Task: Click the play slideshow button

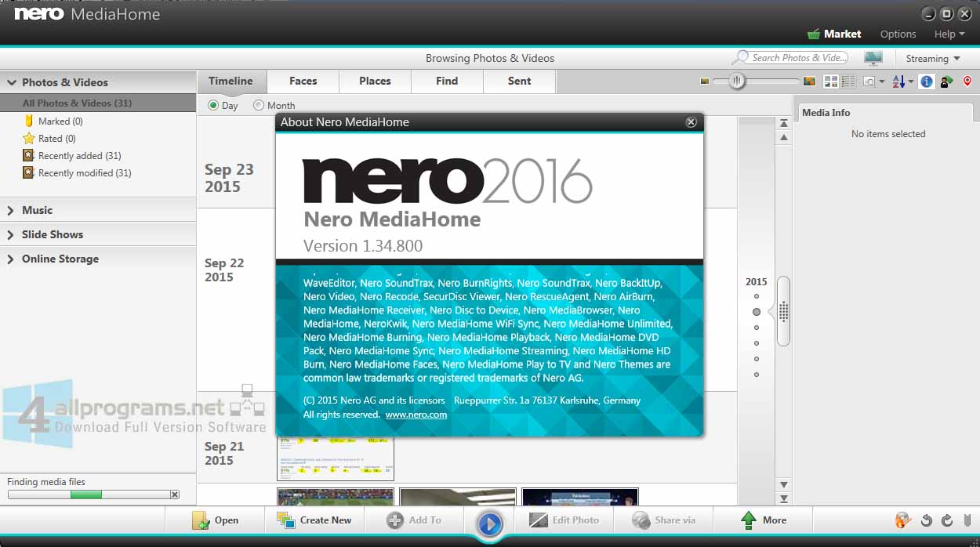Action: 490,523
